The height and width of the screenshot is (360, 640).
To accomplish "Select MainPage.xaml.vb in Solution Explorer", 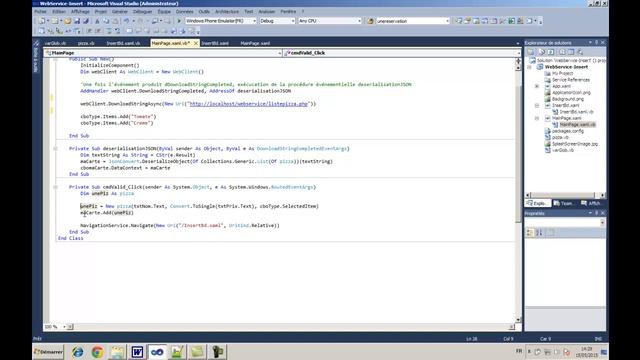I will click(x=578, y=124).
